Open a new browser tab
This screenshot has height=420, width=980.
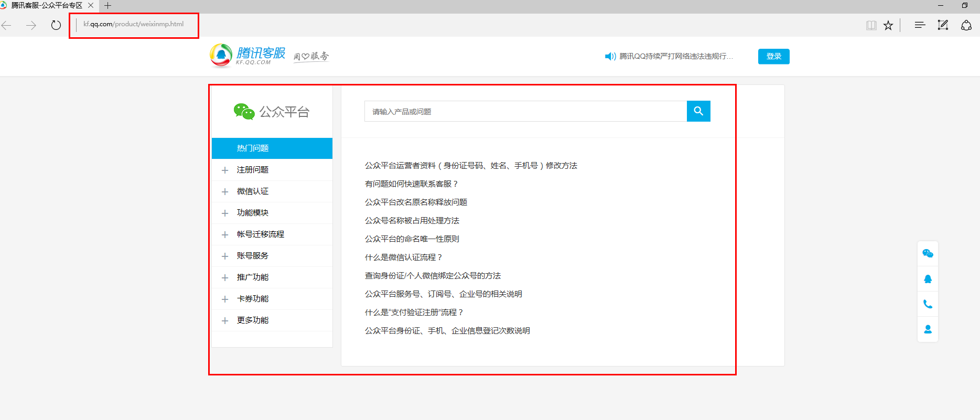108,6
